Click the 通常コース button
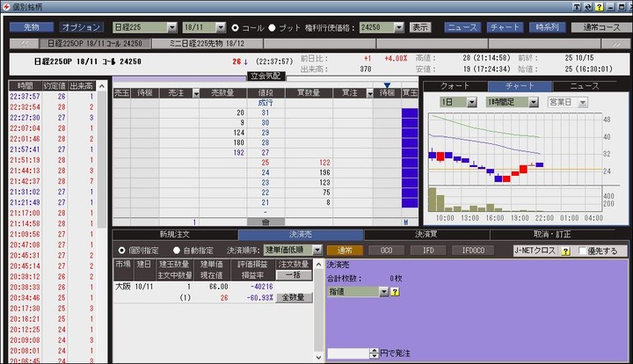Image resolution: width=633 pixels, height=364 pixels. 601,27
